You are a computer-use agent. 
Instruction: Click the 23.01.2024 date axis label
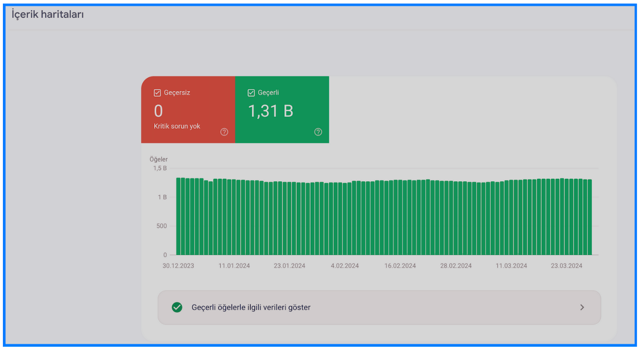click(290, 266)
